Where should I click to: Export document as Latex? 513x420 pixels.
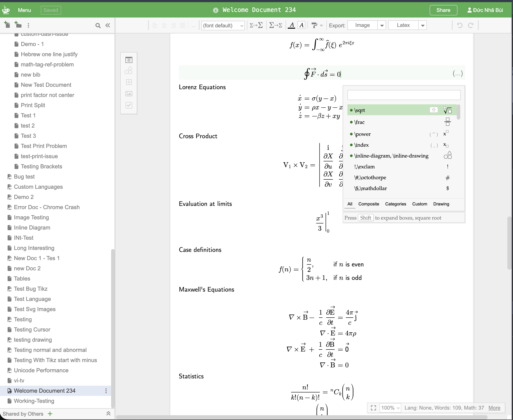pyautogui.click(x=403, y=25)
